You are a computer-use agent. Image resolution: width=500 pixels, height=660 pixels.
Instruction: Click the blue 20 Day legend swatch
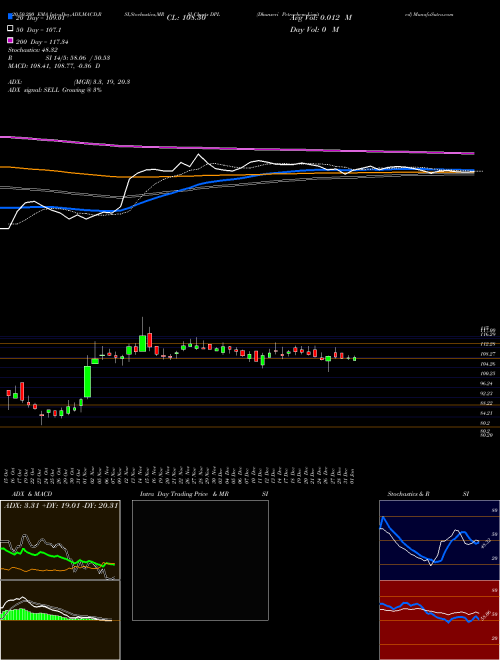10,17
